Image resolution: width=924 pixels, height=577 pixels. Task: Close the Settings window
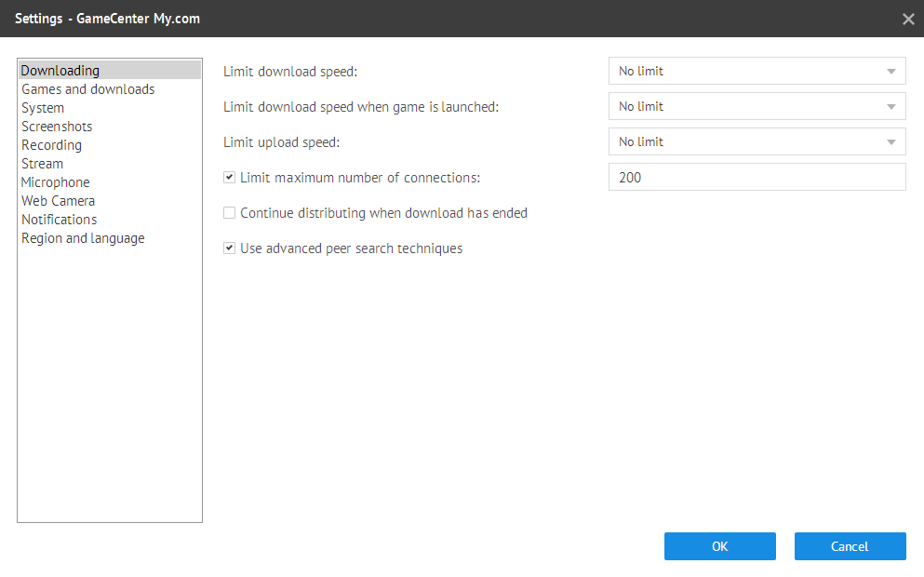pos(908,19)
